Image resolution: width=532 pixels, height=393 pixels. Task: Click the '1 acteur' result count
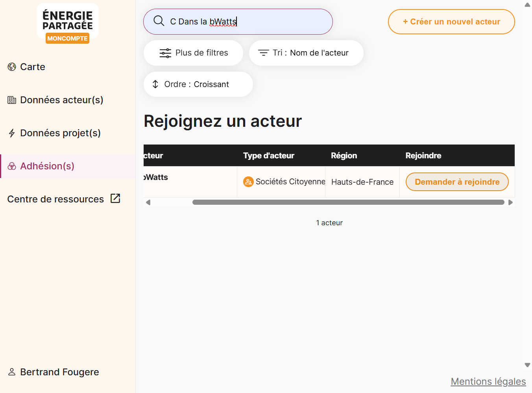click(329, 223)
